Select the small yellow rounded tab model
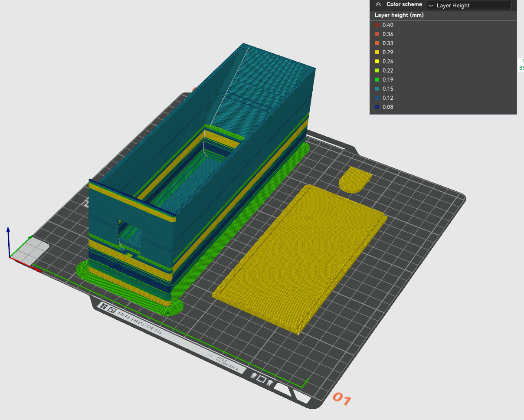 click(355, 180)
